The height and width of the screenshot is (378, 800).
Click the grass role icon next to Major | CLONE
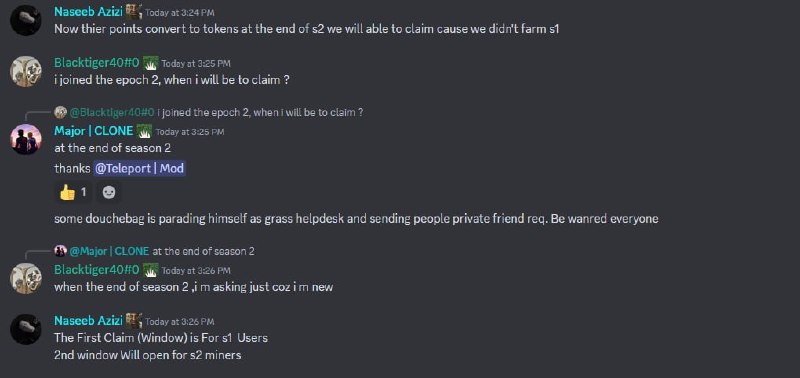click(x=144, y=131)
